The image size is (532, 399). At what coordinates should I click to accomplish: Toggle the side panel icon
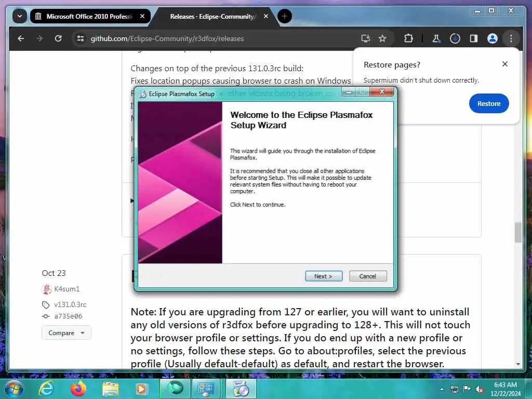coord(474,38)
